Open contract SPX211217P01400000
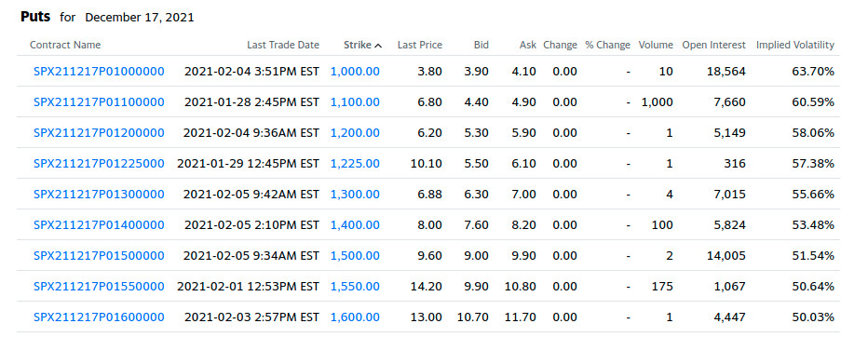This screenshot has width=868, height=337. pos(99,225)
